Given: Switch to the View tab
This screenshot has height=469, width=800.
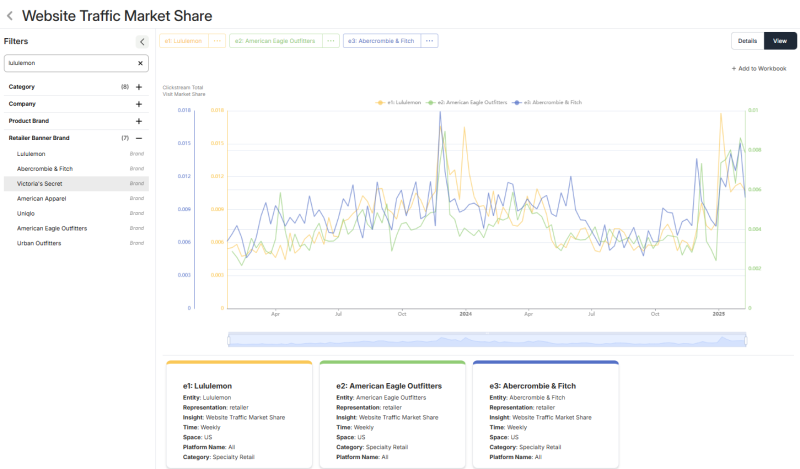Looking at the screenshot, I should (780, 41).
